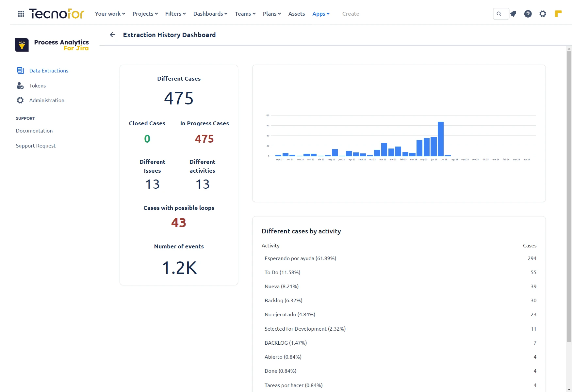Image resolution: width=573 pixels, height=392 pixels.
Task: Click the vertical scrollbar on the right
Action: (569, 196)
